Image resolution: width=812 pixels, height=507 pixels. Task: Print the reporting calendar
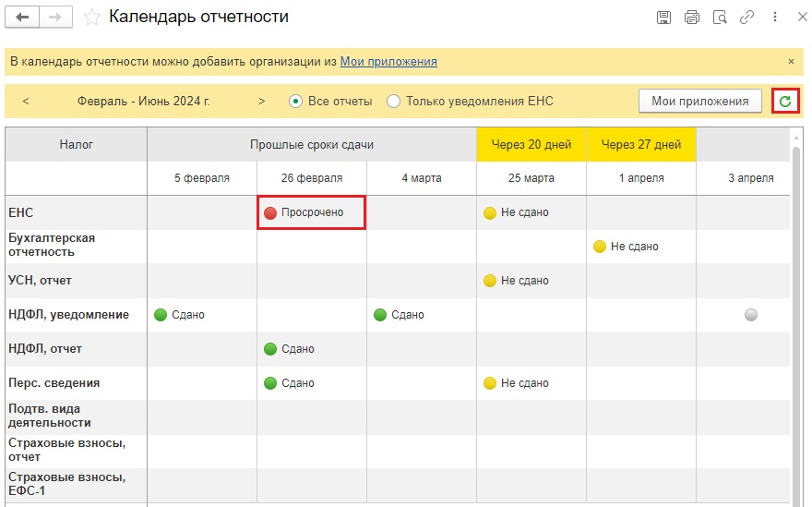click(691, 18)
